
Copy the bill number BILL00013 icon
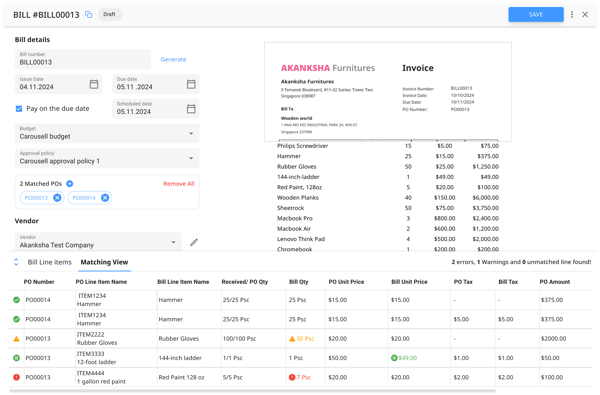pyautogui.click(x=88, y=15)
